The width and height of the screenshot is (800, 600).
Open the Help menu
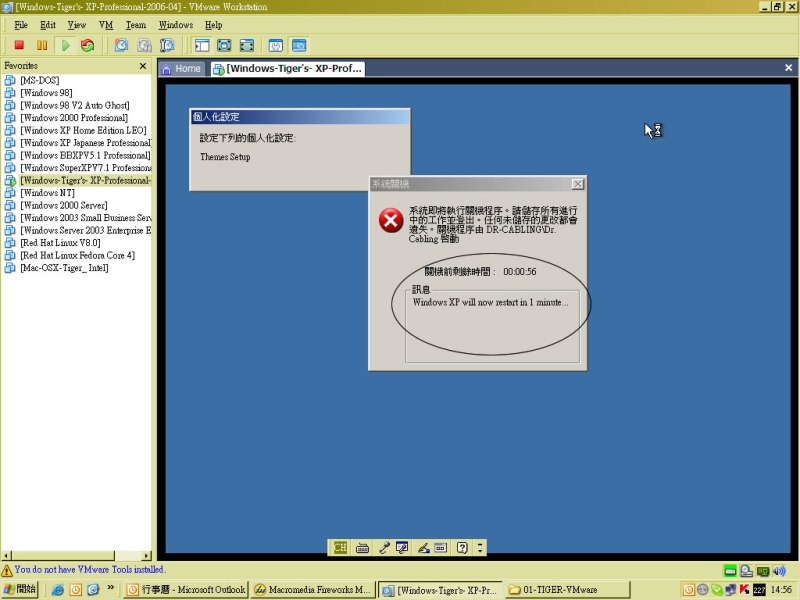click(213, 25)
